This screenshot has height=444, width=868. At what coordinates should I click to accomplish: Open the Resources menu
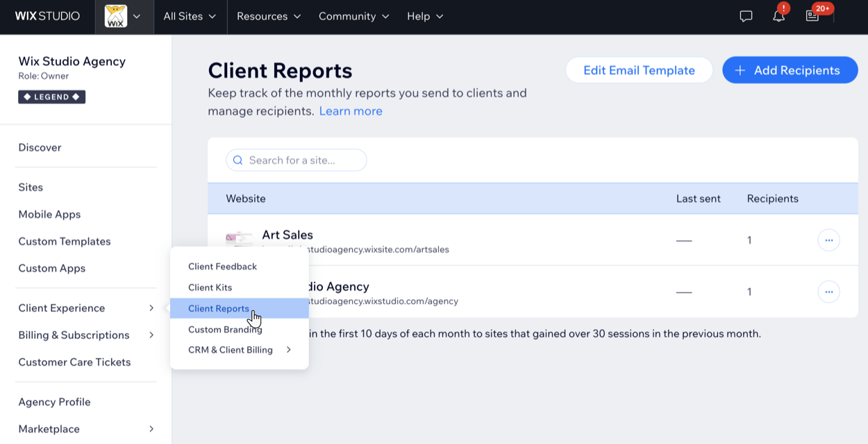(269, 16)
